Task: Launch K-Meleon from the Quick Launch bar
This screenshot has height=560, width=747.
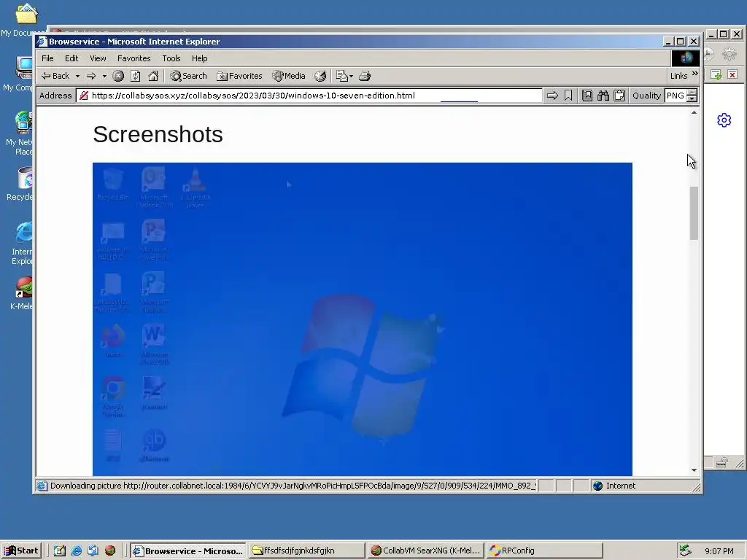Action: (x=110, y=551)
